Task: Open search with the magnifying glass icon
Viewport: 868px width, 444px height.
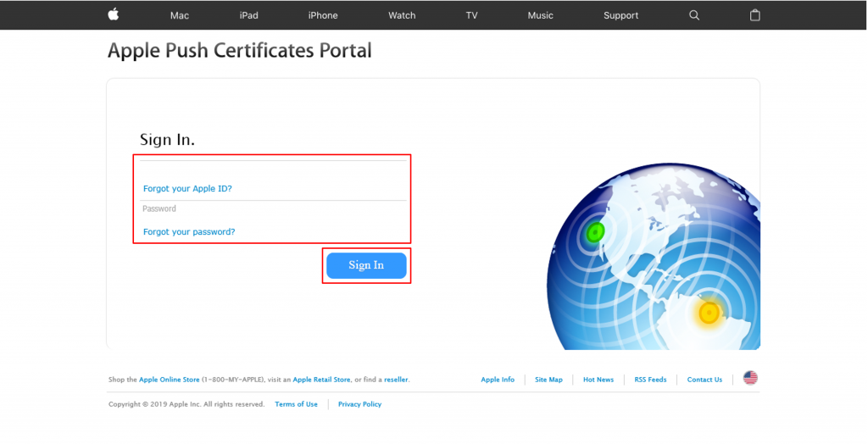Action: [694, 15]
